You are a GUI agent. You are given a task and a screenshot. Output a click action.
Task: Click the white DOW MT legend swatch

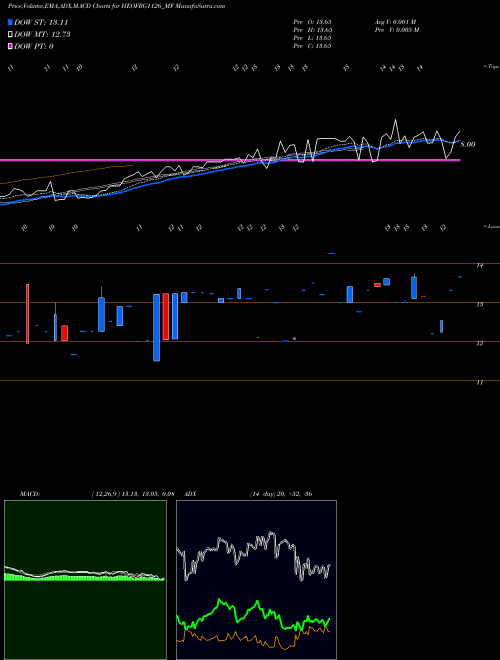(11, 35)
